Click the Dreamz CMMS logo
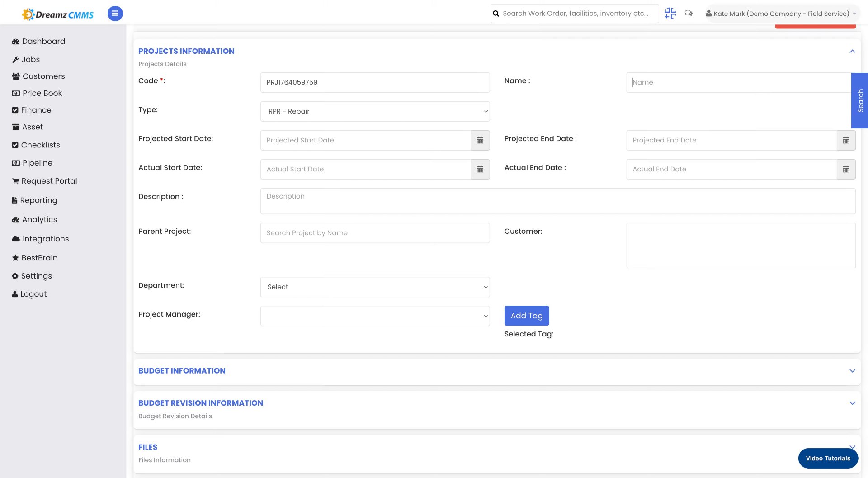 (x=58, y=14)
